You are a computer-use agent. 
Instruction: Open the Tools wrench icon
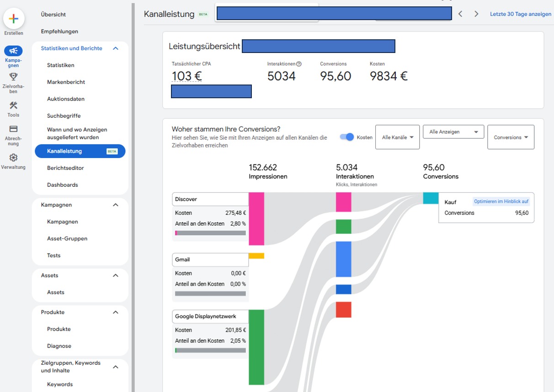[13, 106]
